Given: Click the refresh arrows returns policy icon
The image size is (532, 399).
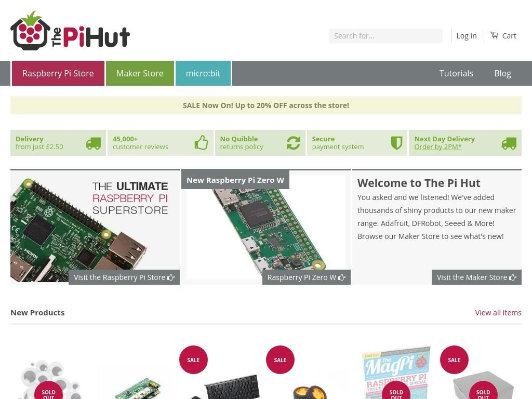Looking at the screenshot, I should [293, 143].
